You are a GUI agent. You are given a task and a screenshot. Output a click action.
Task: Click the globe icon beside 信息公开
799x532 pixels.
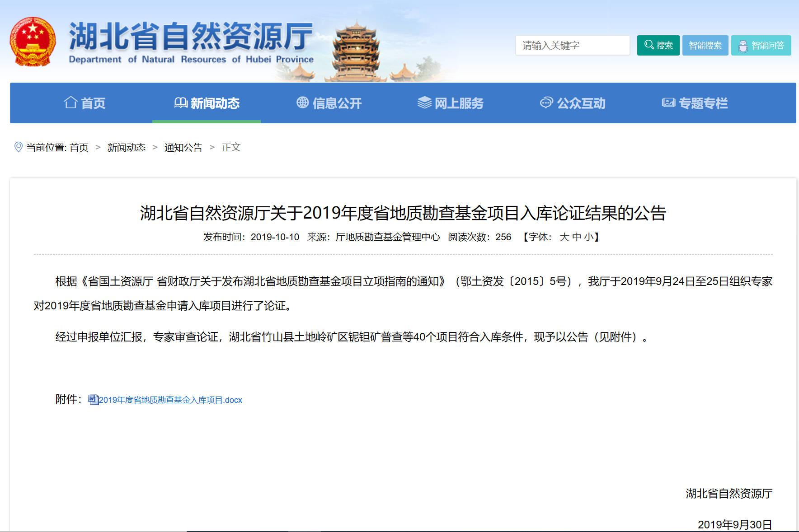click(x=302, y=103)
